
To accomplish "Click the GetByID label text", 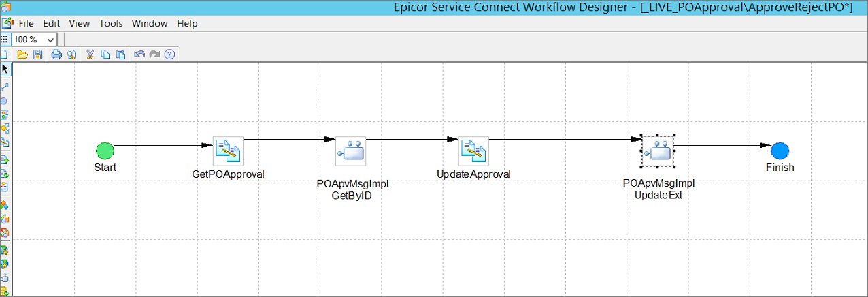I will [351, 196].
